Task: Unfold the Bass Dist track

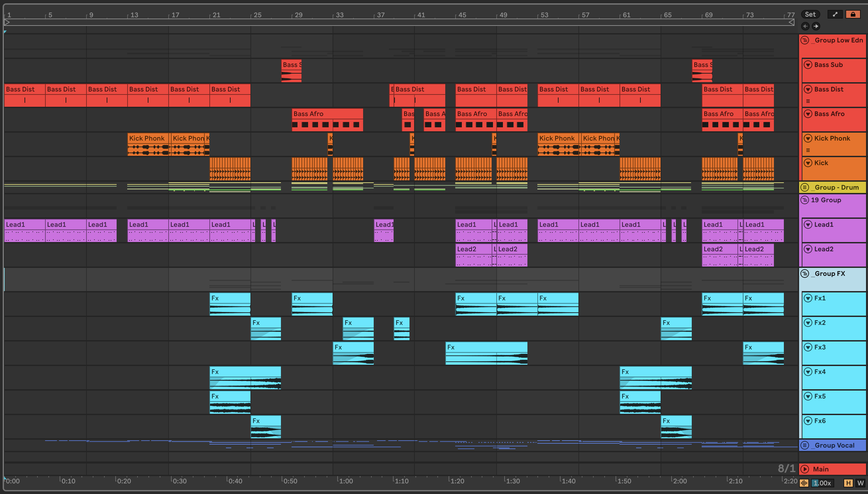Action: click(x=808, y=89)
